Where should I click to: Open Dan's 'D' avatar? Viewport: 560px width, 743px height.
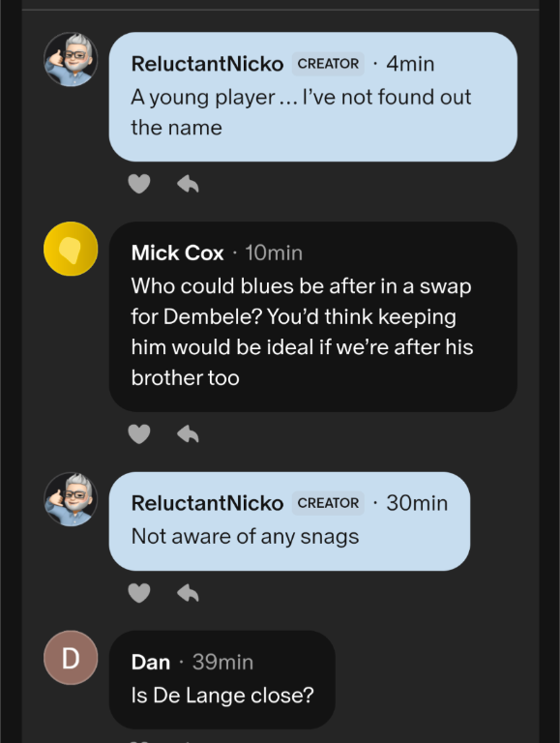click(71, 658)
